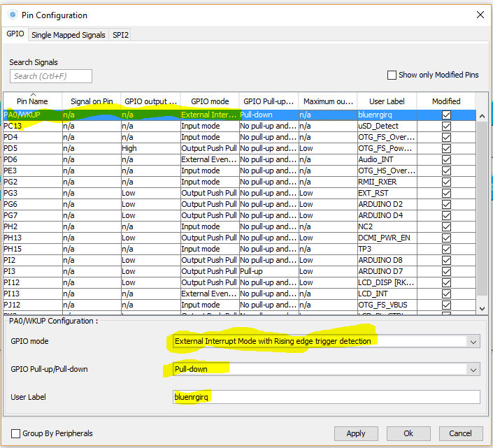This screenshot has width=493, height=448.
Task: Click High output level cell in PD5 row
Action: [150, 148]
